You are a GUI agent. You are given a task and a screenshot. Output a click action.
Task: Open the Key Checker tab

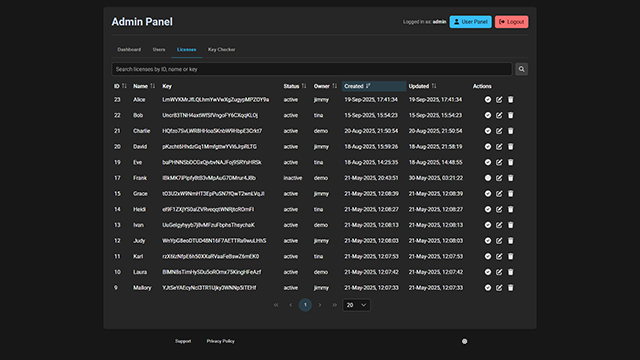tap(222, 49)
